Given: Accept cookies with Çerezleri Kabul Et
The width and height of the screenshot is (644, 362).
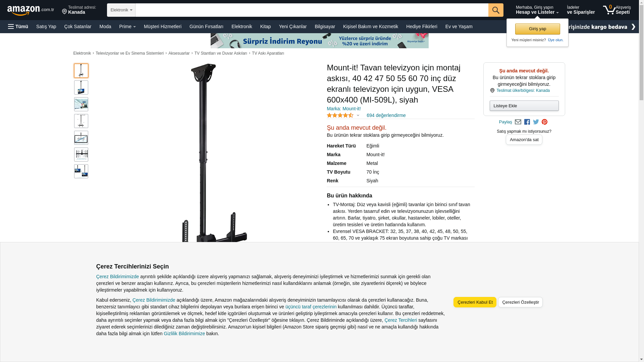Looking at the screenshot, I should [x=475, y=302].
